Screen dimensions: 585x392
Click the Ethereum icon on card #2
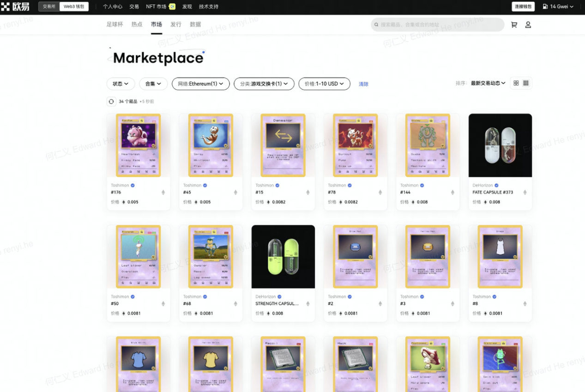point(380,304)
